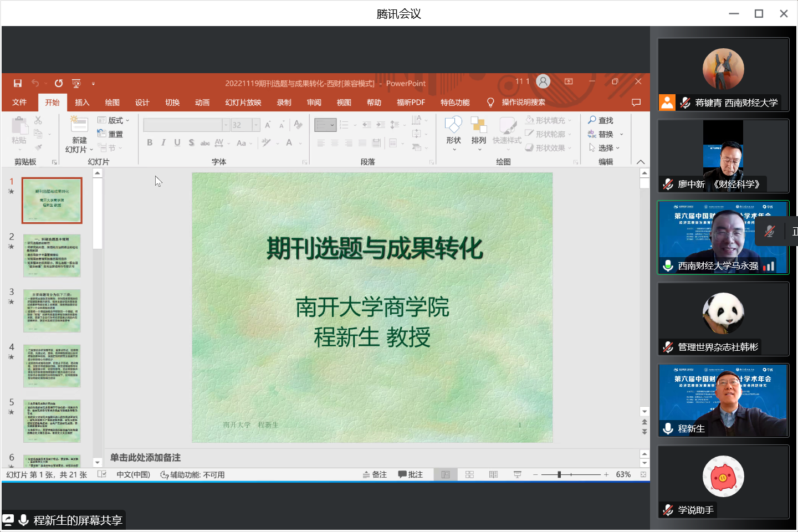Adjust the zoom slider in status bar
This screenshot has width=798, height=532.
(559, 475)
